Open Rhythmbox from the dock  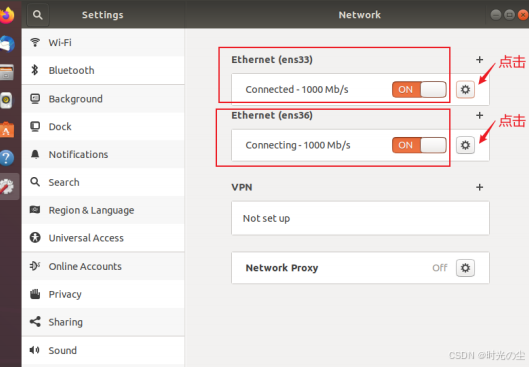[x=6, y=101]
